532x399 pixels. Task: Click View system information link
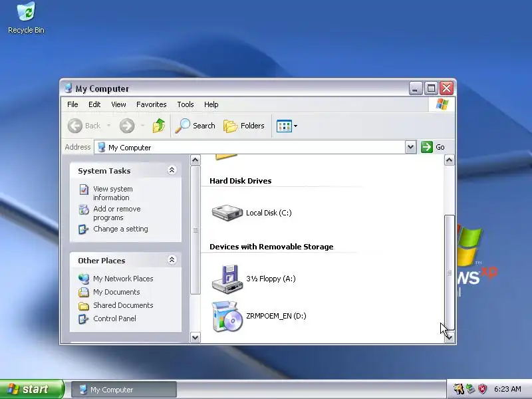click(x=113, y=193)
